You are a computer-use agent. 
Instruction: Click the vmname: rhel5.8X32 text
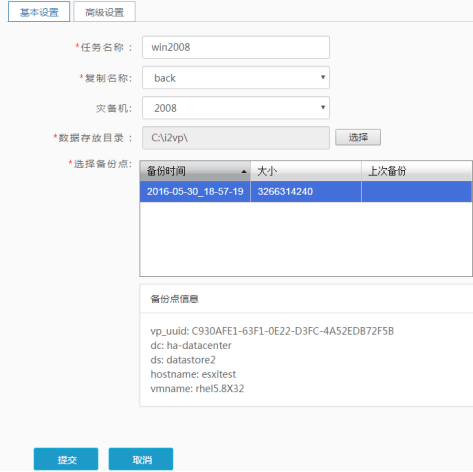(x=197, y=389)
